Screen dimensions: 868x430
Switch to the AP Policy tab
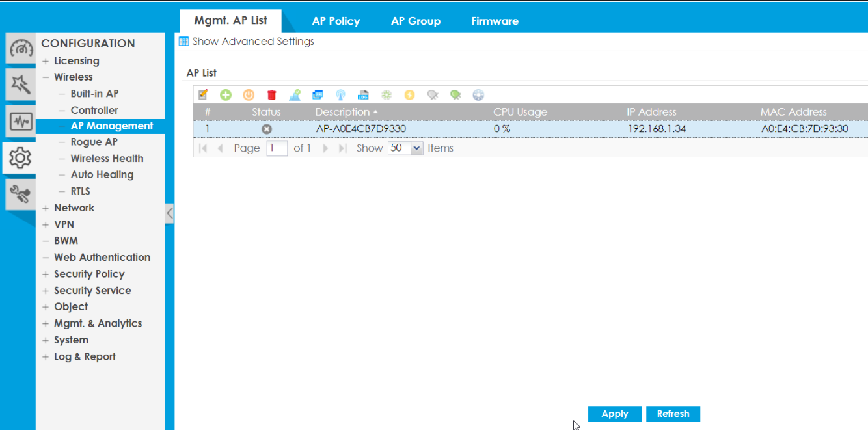(336, 20)
